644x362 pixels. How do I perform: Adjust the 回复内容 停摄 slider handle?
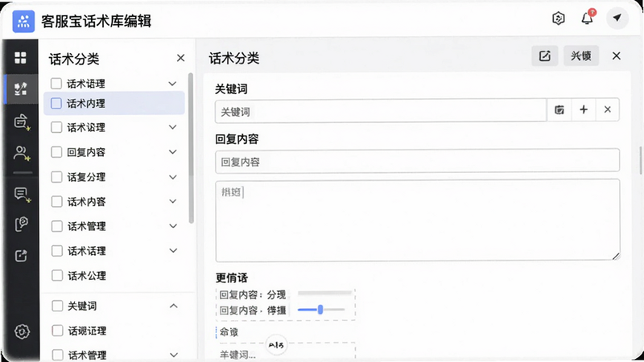point(320,310)
